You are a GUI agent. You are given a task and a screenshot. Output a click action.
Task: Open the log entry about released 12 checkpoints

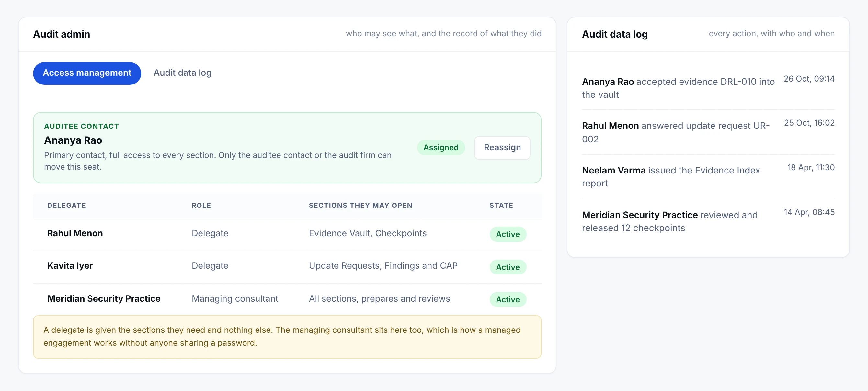click(708, 221)
